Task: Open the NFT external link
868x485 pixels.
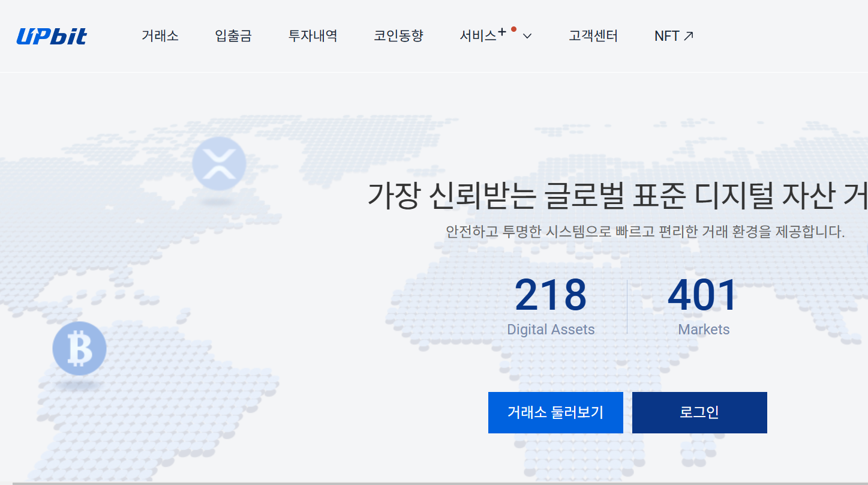Action: click(x=674, y=36)
